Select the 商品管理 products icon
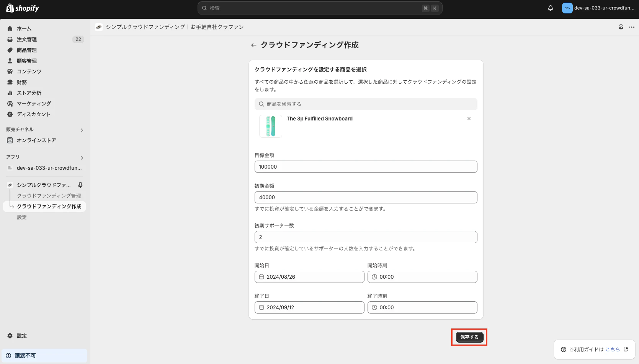This screenshot has width=639, height=364. pyautogui.click(x=10, y=50)
